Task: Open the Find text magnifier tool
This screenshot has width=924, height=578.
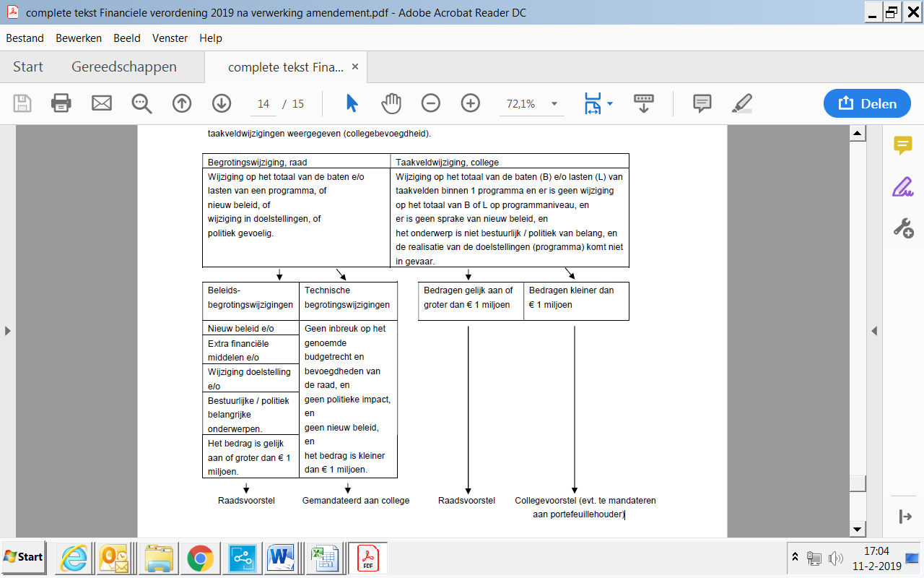Action: pyautogui.click(x=141, y=103)
